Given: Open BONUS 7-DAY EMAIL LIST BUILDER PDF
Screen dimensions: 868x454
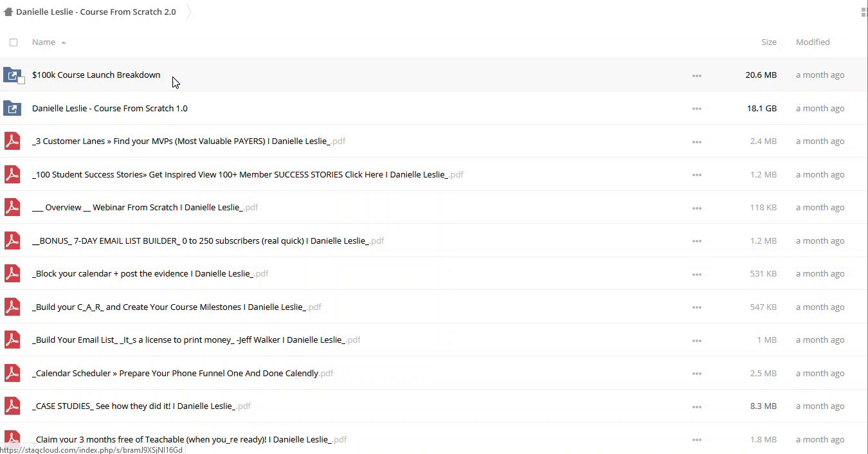Looking at the screenshot, I should (208, 241).
